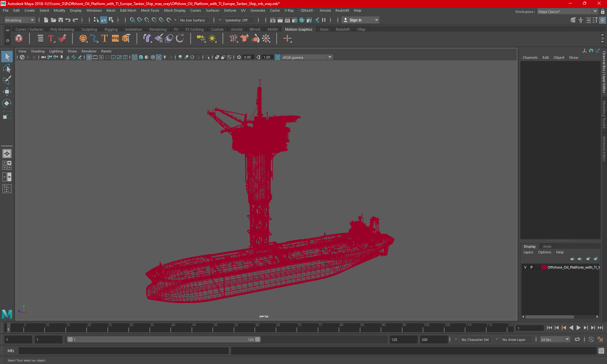Click the layer's red color swatch
Screen dimensions: 607x364
pyautogui.click(x=544, y=267)
